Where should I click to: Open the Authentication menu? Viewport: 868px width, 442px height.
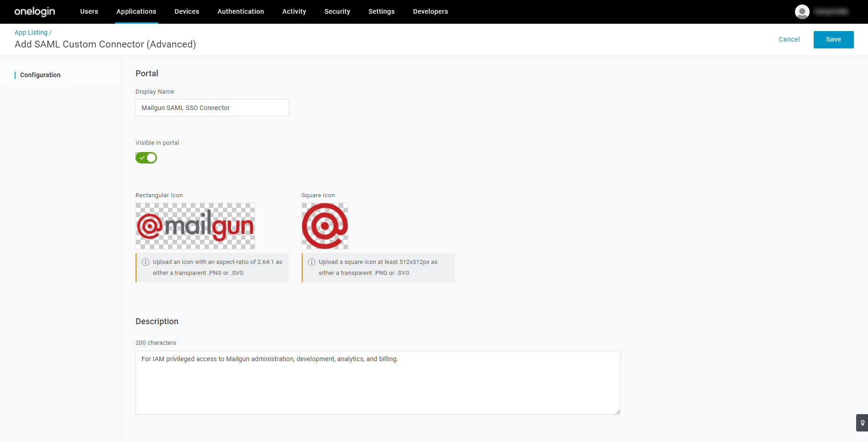pos(241,11)
